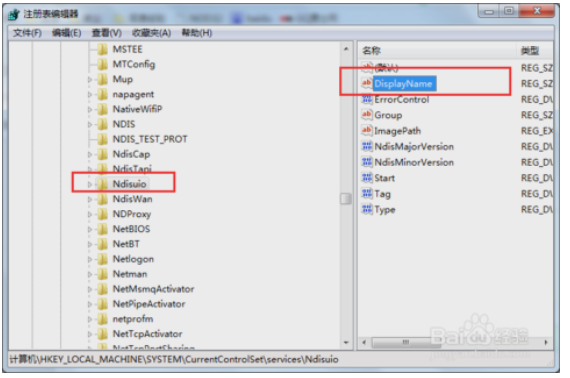Click the tree pane scroll down arrow
570x378 pixels.
346,342
